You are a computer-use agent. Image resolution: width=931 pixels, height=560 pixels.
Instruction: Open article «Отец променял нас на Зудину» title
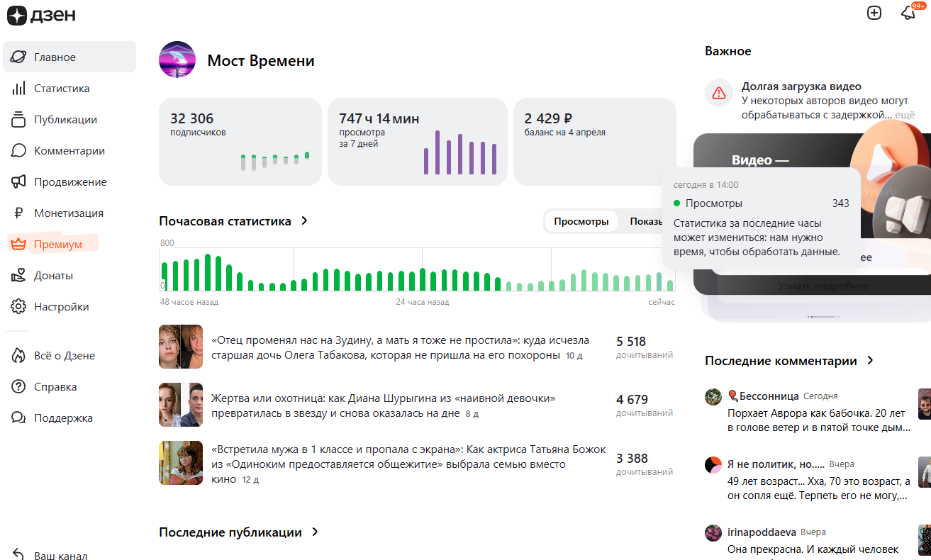[x=400, y=347]
